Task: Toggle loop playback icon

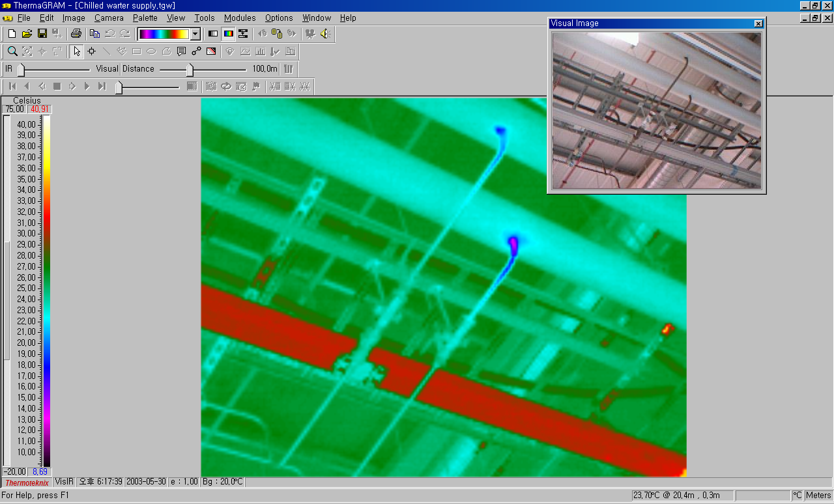Action: pyautogui.click(x=226, y=86)
